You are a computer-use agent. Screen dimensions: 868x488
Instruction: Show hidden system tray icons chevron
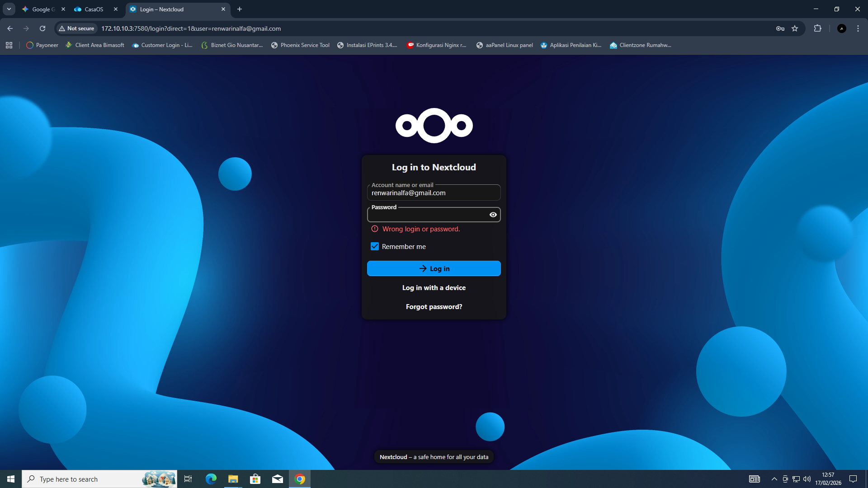774,479
